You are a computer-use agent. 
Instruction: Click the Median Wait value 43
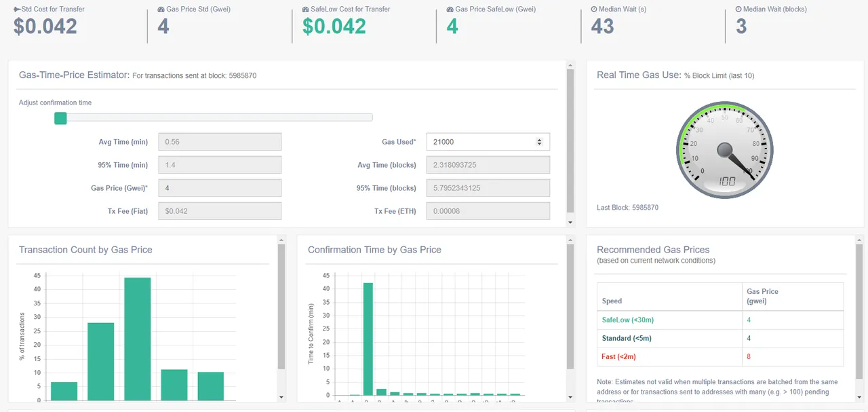[x=603, y=26]
